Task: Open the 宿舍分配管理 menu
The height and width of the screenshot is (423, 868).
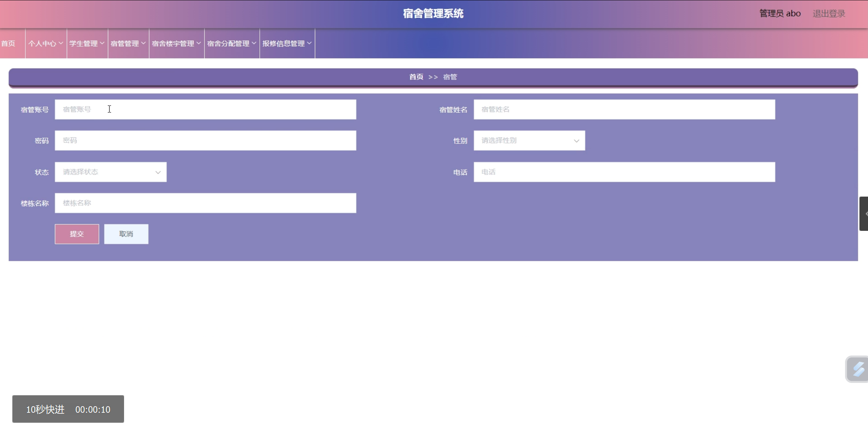Action: tap(232, 43)
